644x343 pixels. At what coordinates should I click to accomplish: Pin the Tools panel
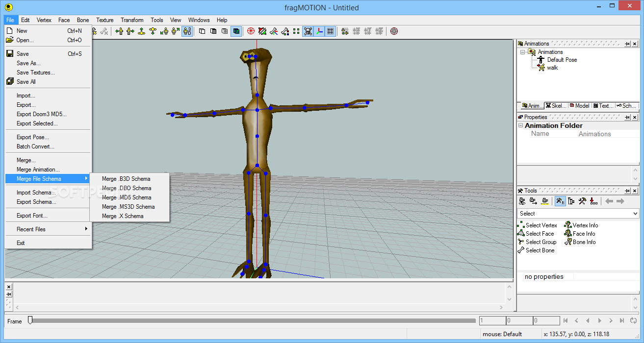pos(627,191)
